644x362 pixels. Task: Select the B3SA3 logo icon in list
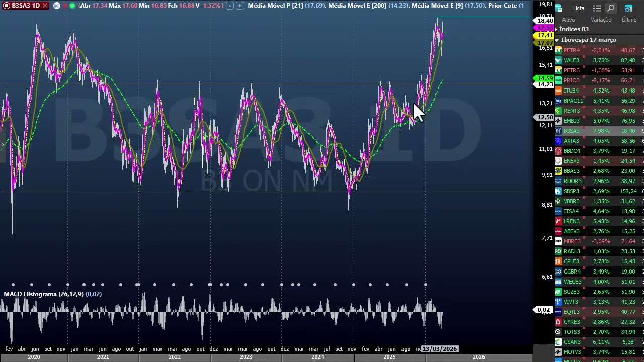tap(558, 131)
